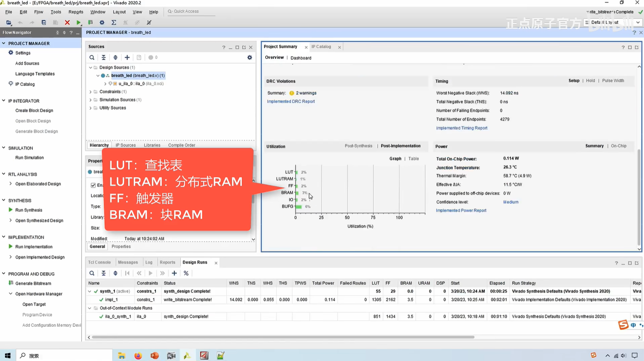Expand the Utility Sources folder
The image size is (644, 361).
[x=91, y=108]
